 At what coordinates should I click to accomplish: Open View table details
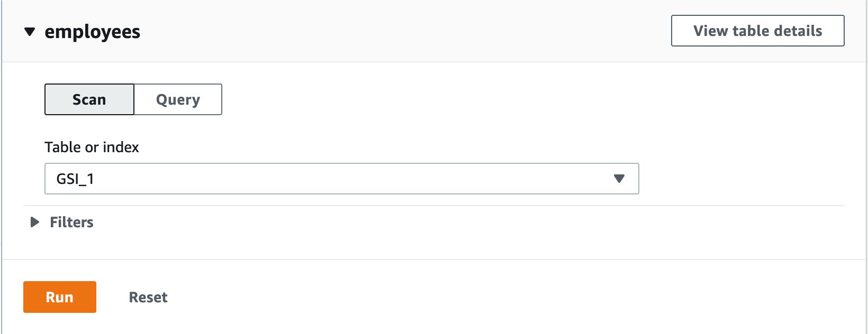(757, 31)
